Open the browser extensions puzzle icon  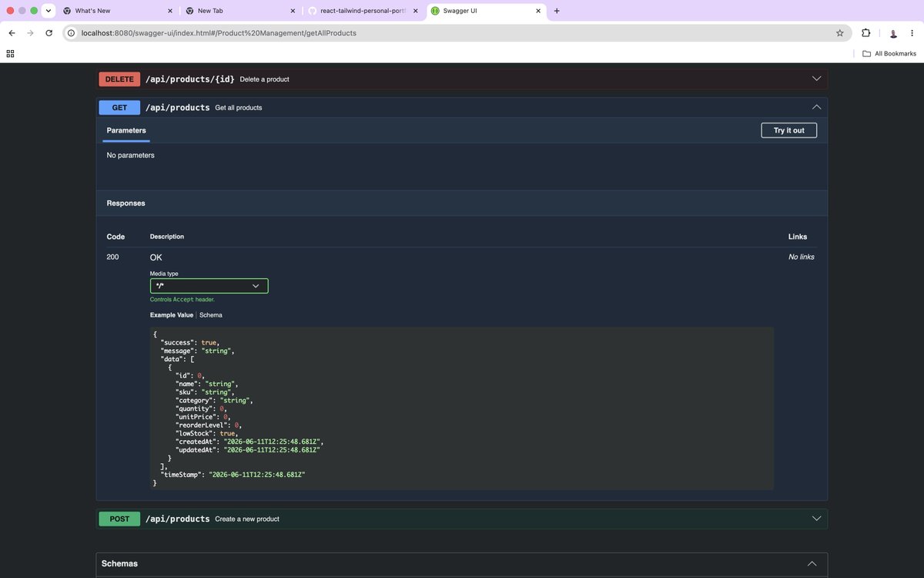(865, 33)
